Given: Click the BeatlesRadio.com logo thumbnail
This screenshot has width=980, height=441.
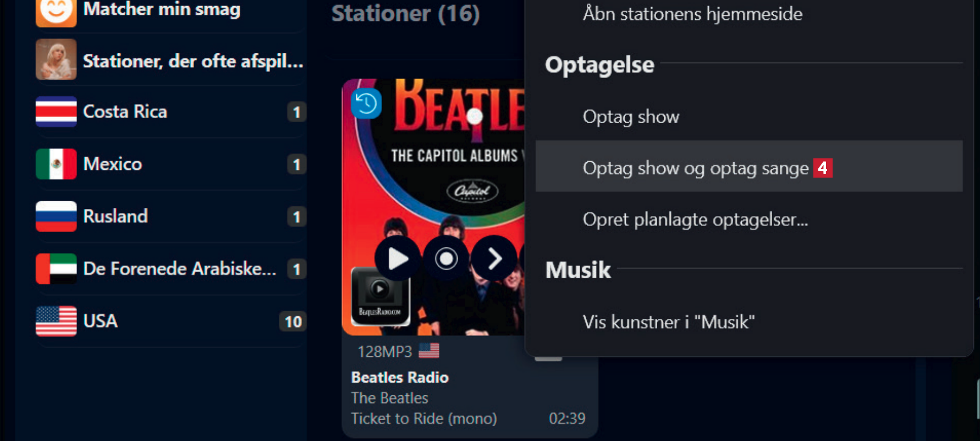Looking at the screenshot, I should [x=380, y=297].
